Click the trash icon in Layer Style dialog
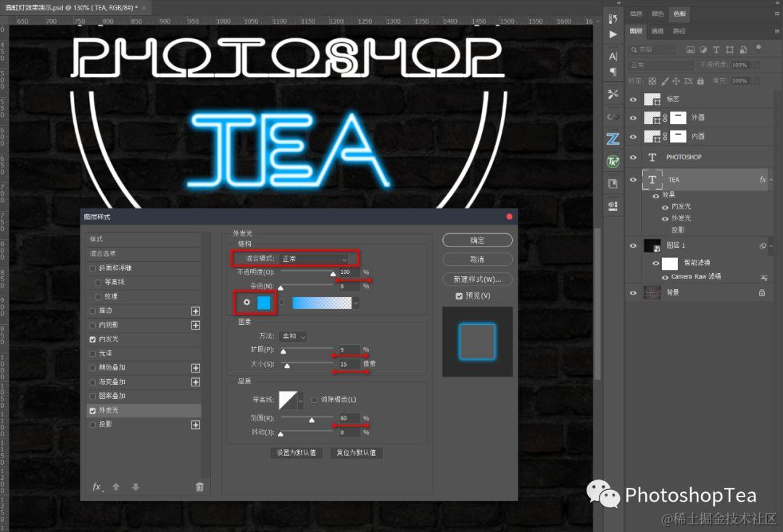This screenshot has width=783, height=532. coord(199,487)
